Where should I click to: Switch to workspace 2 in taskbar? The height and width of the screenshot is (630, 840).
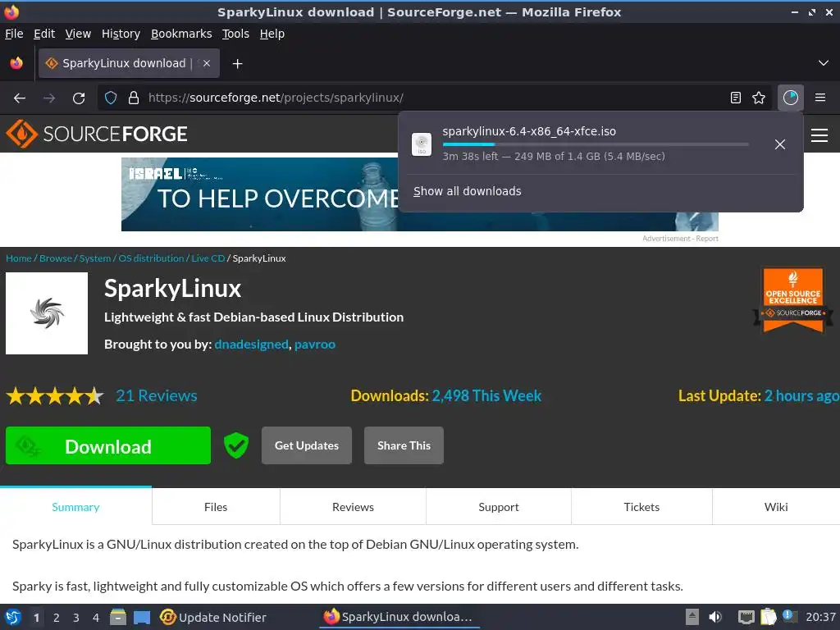point(57,618)
